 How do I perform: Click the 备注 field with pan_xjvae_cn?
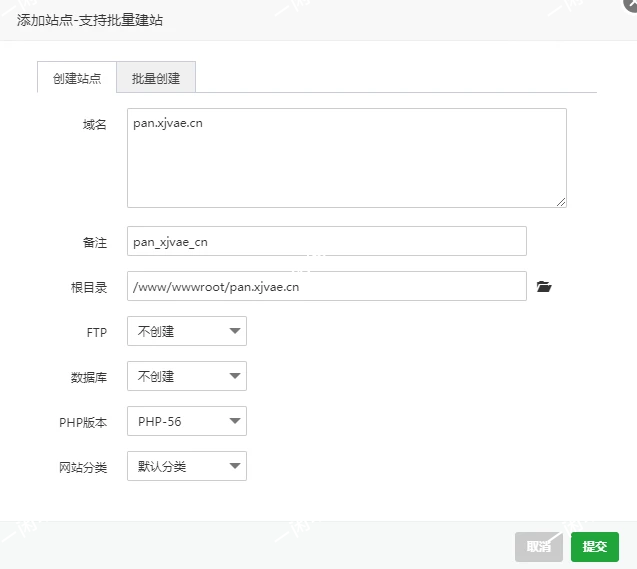click(x=326, y=241)
